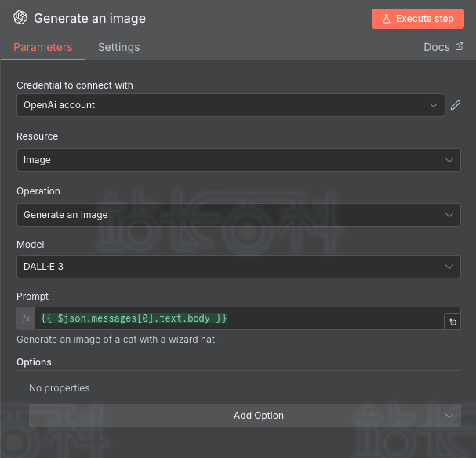Switch to the Settings tab
Image resolution: width=476 pixels, height=458 pixels.
[118, 47]
